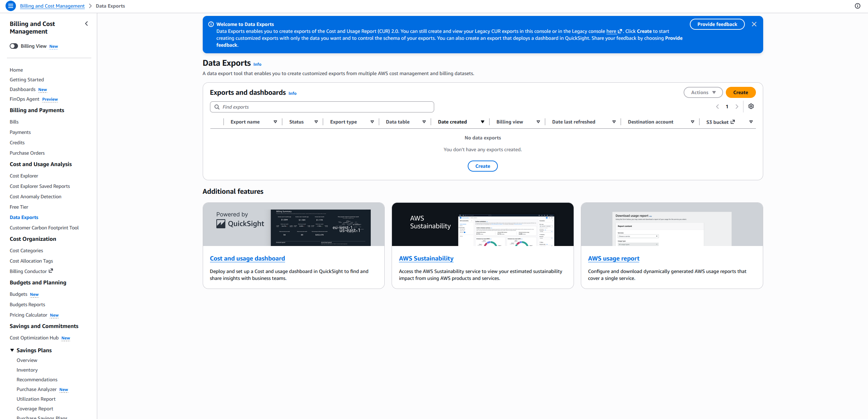This screenshot has height=419, width=868.
Task: Open AWS usage report link
Action: pos(614,258)
